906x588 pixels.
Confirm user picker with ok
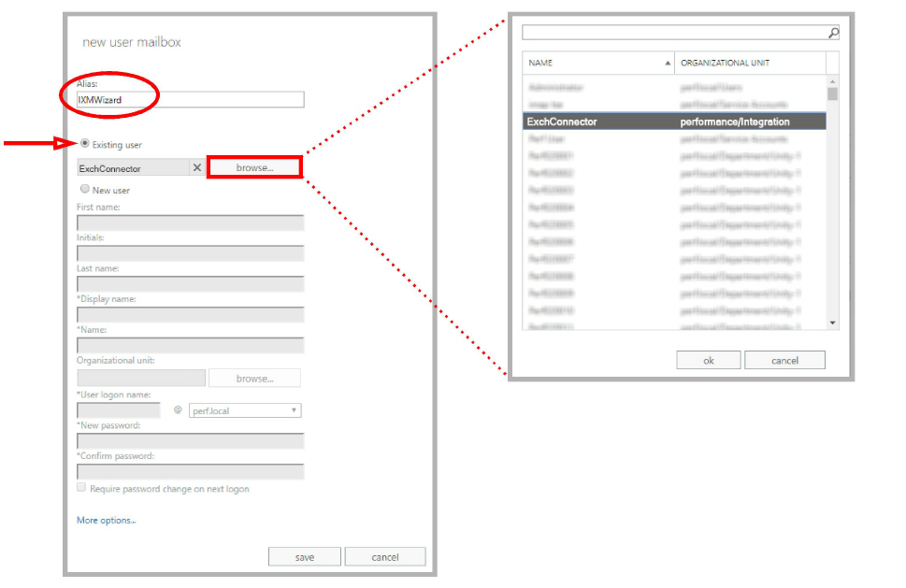point(709,360)
